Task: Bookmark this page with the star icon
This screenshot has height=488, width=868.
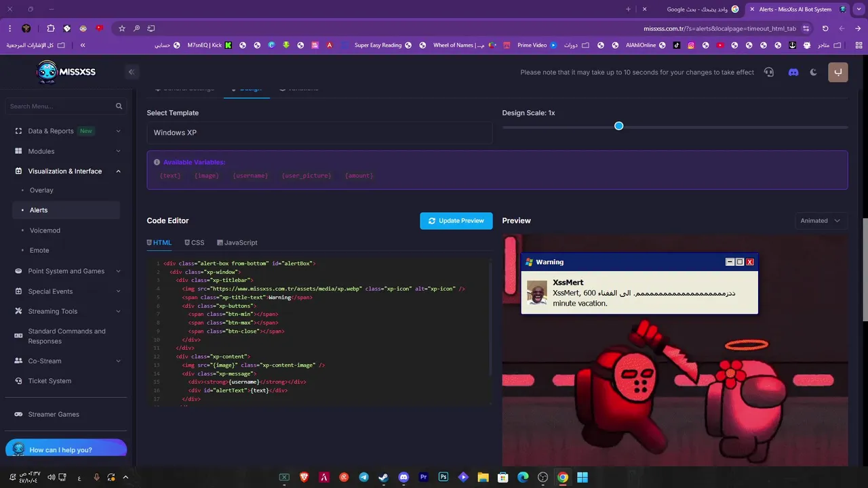Action: pos(122,28)
